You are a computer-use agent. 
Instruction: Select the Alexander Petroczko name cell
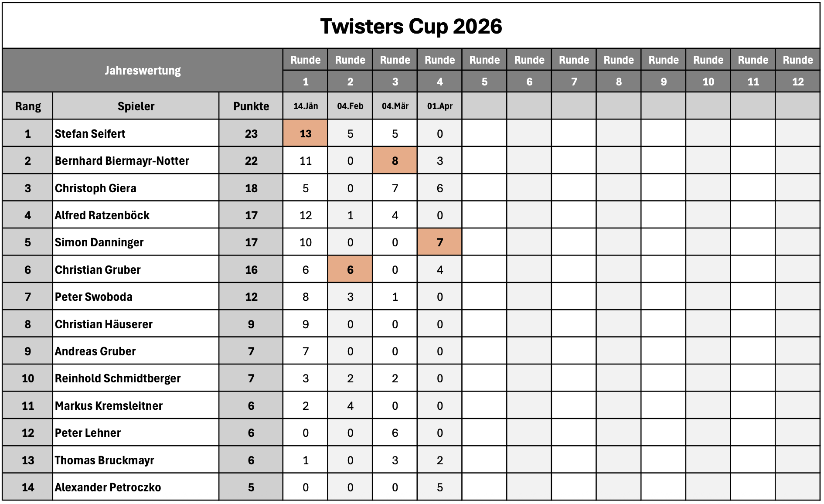136,487
